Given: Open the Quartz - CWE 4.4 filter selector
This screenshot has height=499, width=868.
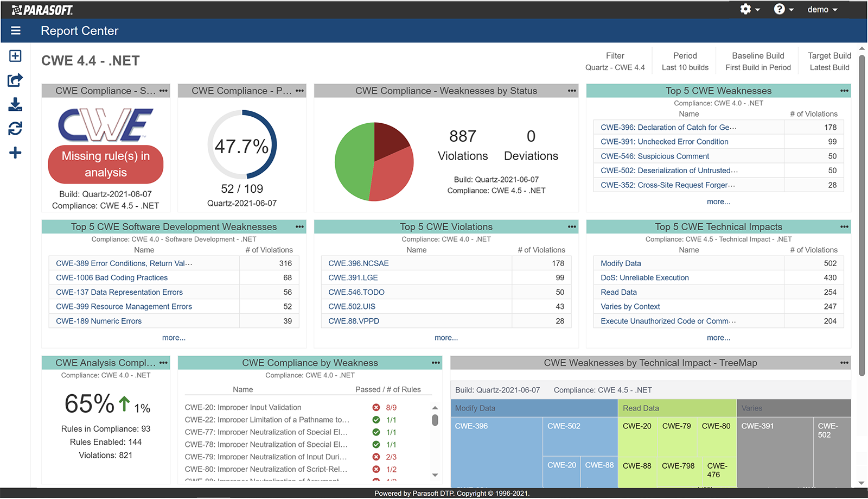Looking at the screenshot, I should [x=615, y=67].
